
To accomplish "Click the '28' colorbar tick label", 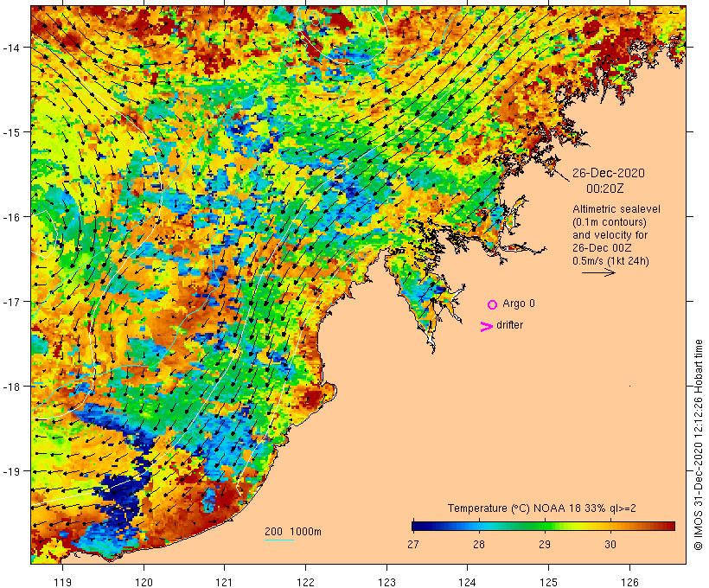I will tap(479, 544).
